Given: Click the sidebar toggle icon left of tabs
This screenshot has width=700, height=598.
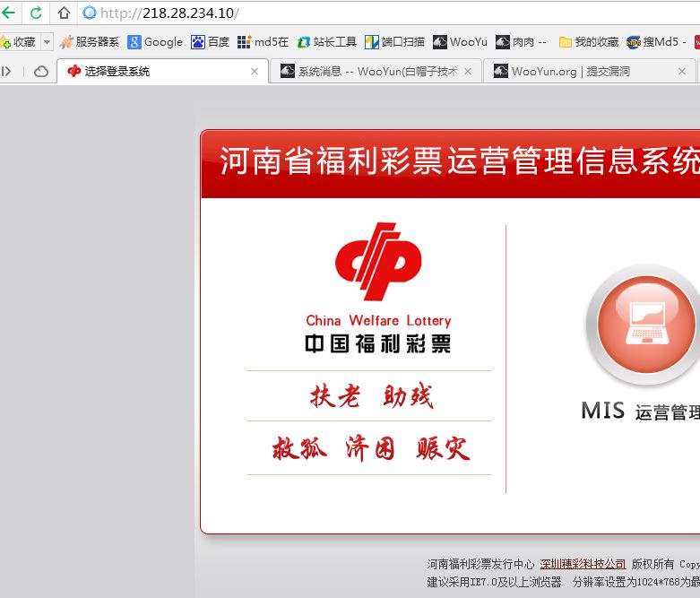Looking at the screenshot, I should pos(6,72).
